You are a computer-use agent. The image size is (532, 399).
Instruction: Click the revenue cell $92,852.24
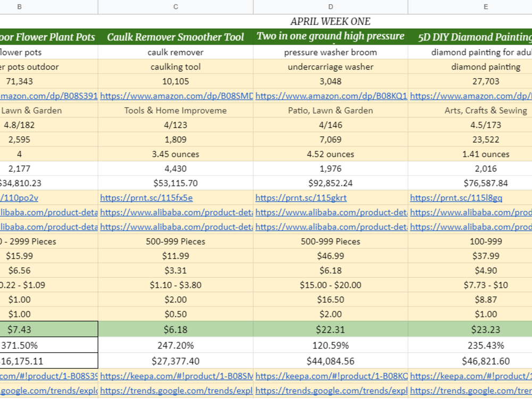pyautogui.click(x=330, y=183)
